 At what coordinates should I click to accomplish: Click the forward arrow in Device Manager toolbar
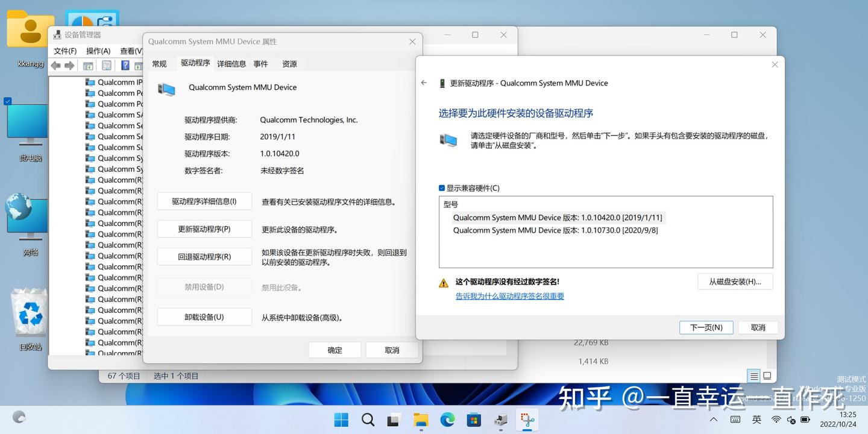coord(69,64)
